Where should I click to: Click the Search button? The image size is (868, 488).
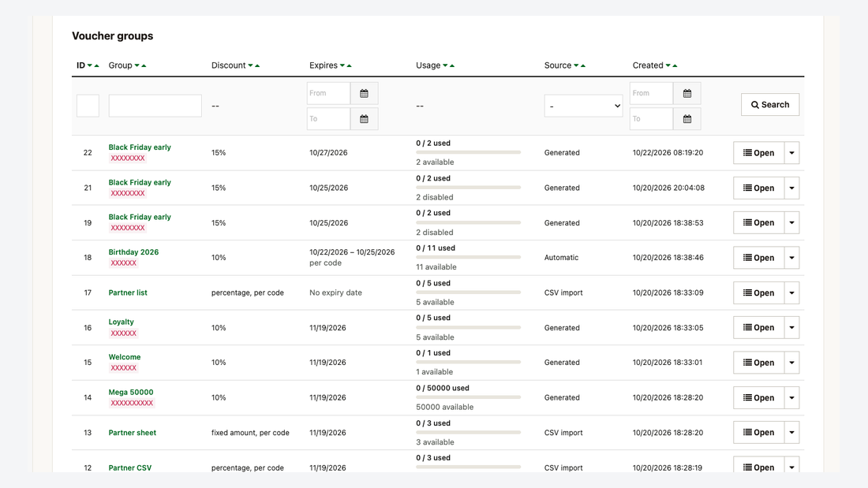770,105
